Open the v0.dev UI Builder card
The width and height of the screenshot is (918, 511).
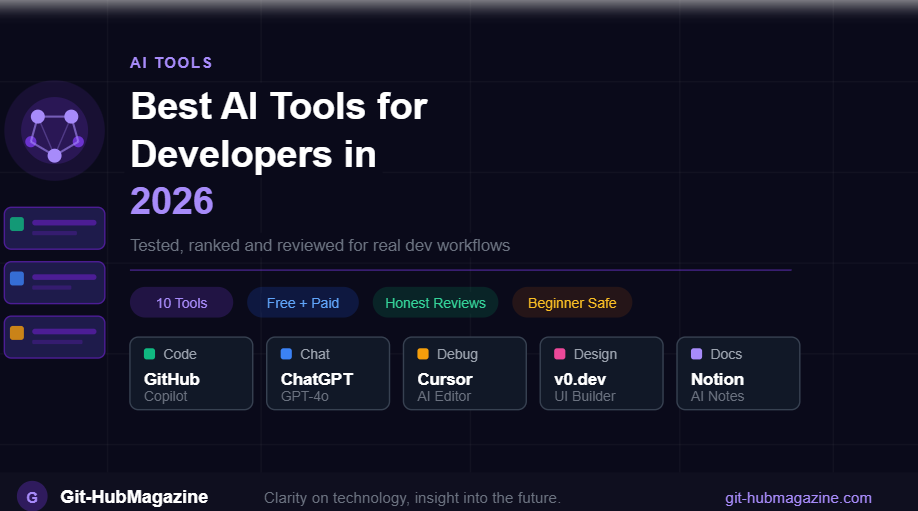601,373
